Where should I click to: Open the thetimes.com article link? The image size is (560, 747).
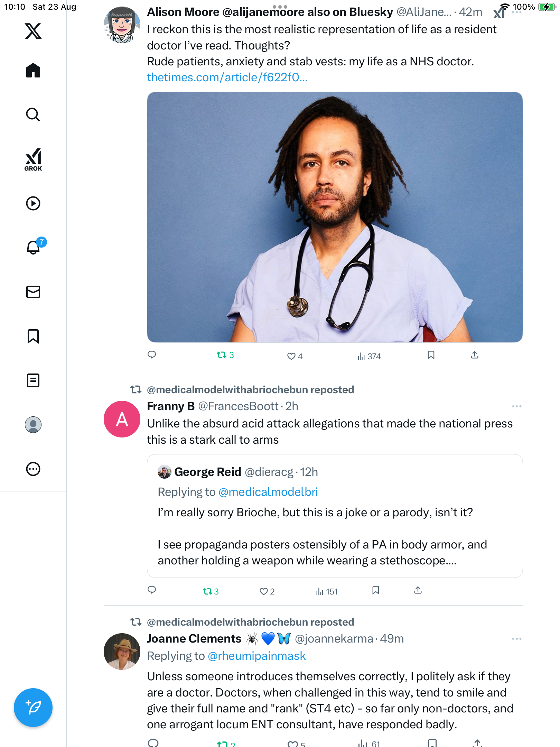[227, 77]
